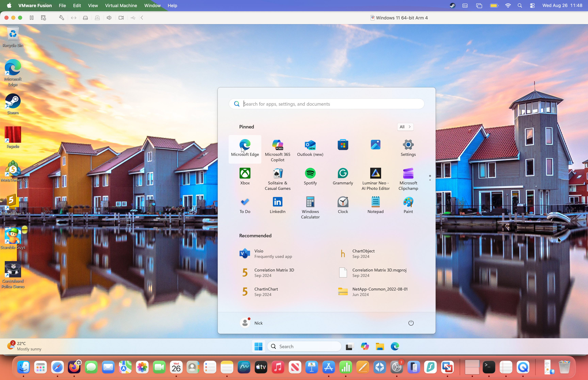Click the VMware camera device icon

coord(121,18)
